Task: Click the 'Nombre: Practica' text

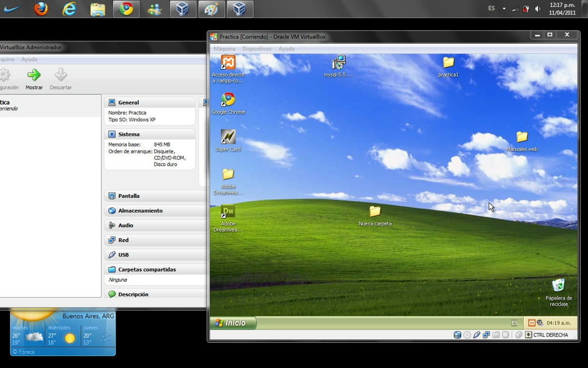Action: coord(127,113)
